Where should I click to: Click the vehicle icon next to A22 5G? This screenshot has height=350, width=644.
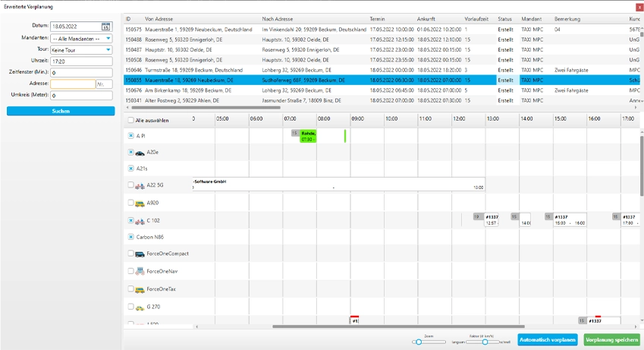tap(140, 186)
